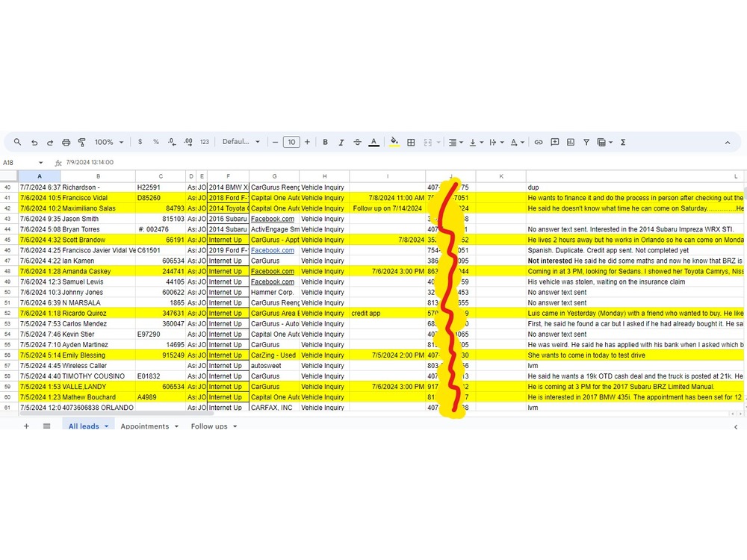
Task: Add a new sheet with plus icon
Action: point(27,426)
